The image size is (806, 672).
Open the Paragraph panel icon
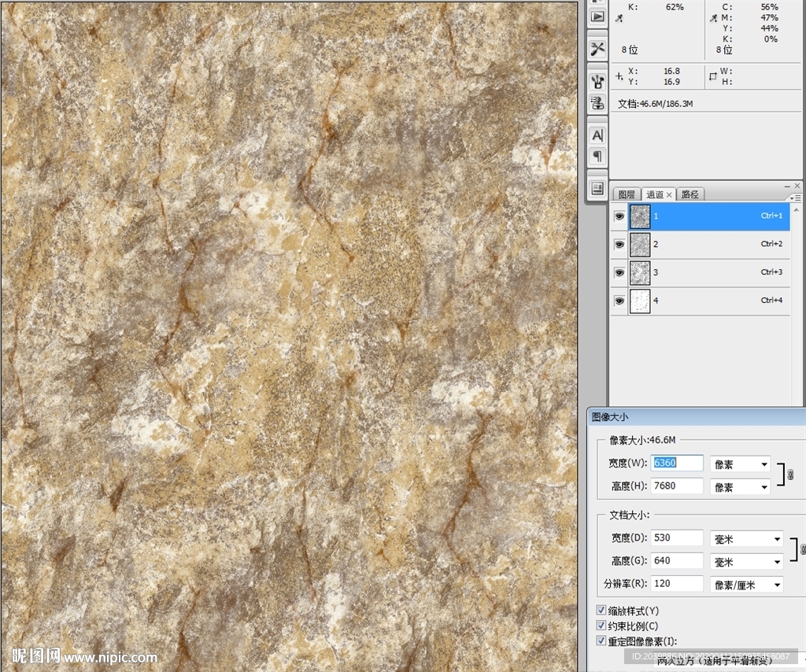[597, 156]
